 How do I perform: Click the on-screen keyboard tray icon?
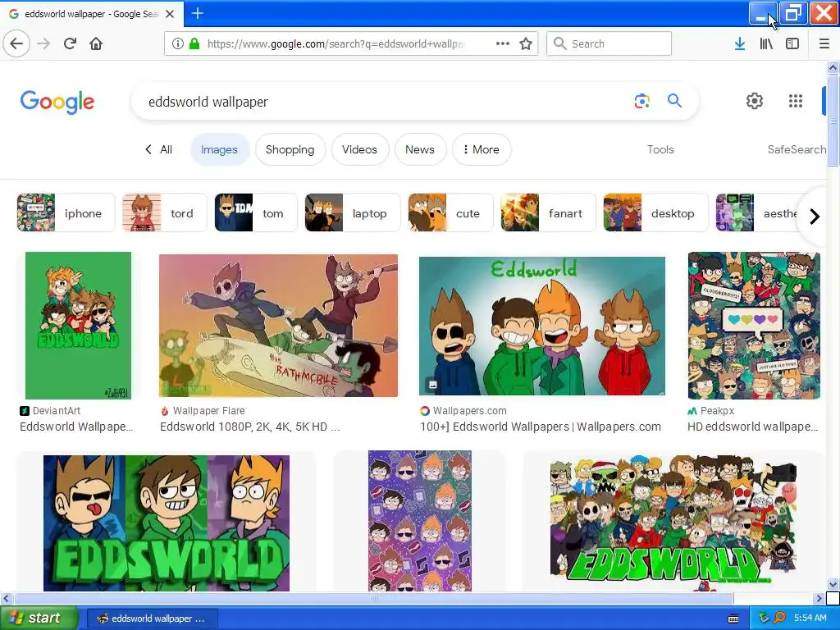click(733, 619)
